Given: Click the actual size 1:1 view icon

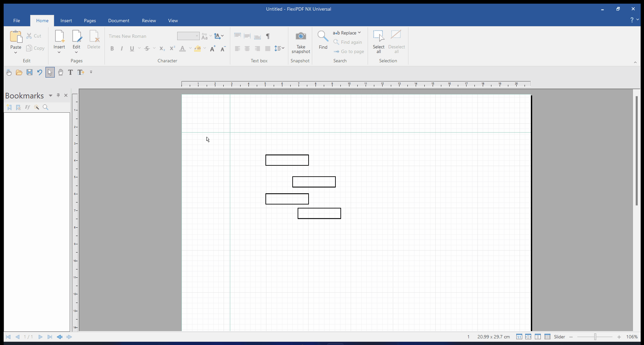Looking at the screenshot, I should point(519,337).
